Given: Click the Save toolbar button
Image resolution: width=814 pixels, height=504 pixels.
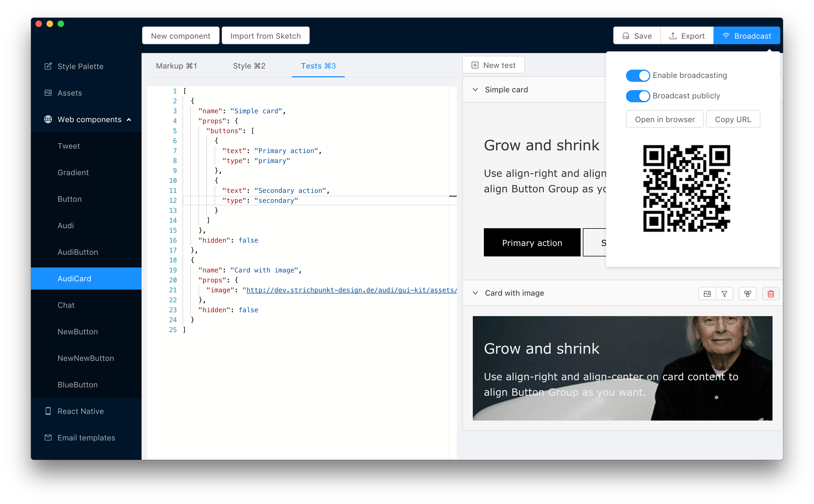Looking at the screenshot, I should [636, 36].
